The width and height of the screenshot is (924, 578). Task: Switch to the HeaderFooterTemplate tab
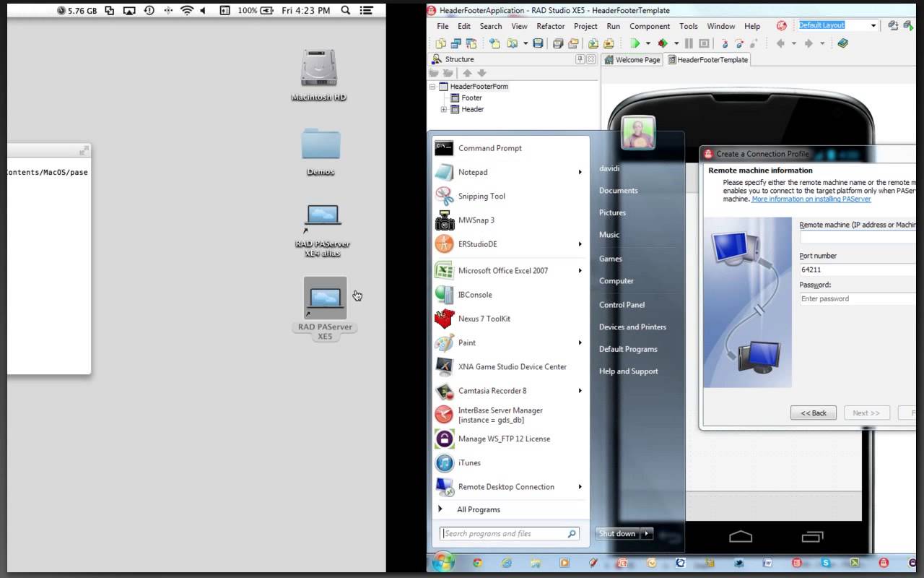pos(707,60)
